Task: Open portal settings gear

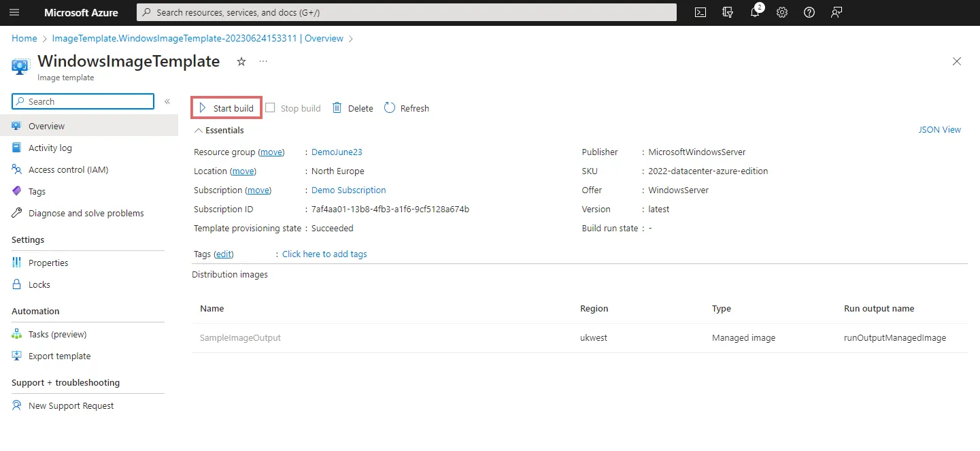Action: (x=782, y=12)
